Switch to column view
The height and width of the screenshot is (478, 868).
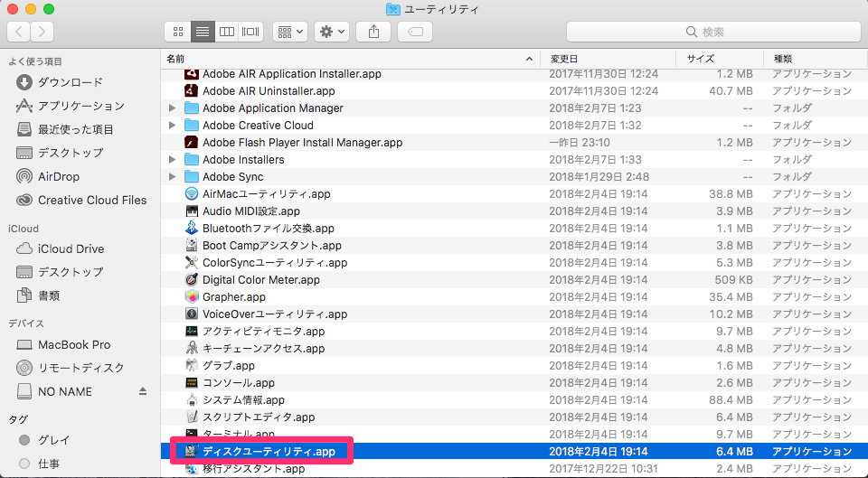click(226, 33)
